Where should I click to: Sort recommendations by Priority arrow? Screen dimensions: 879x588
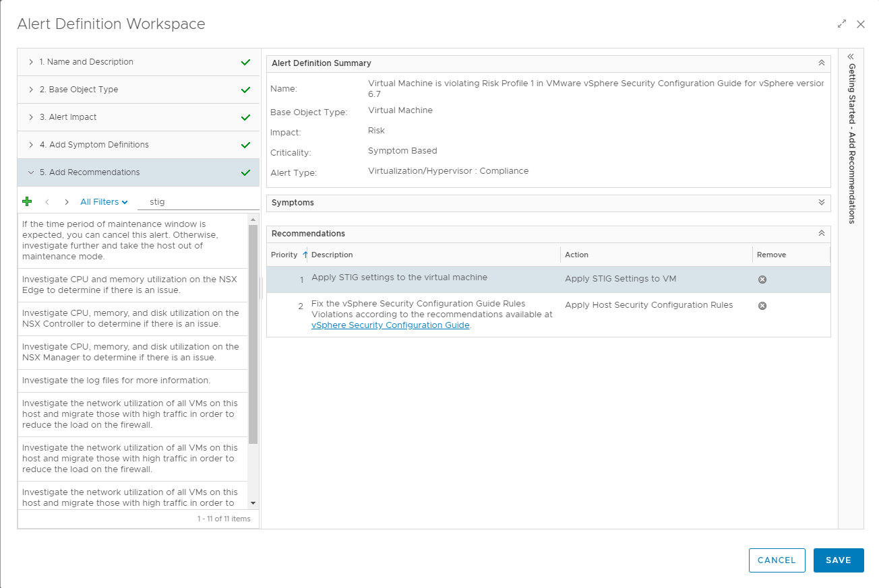point(305,255)
